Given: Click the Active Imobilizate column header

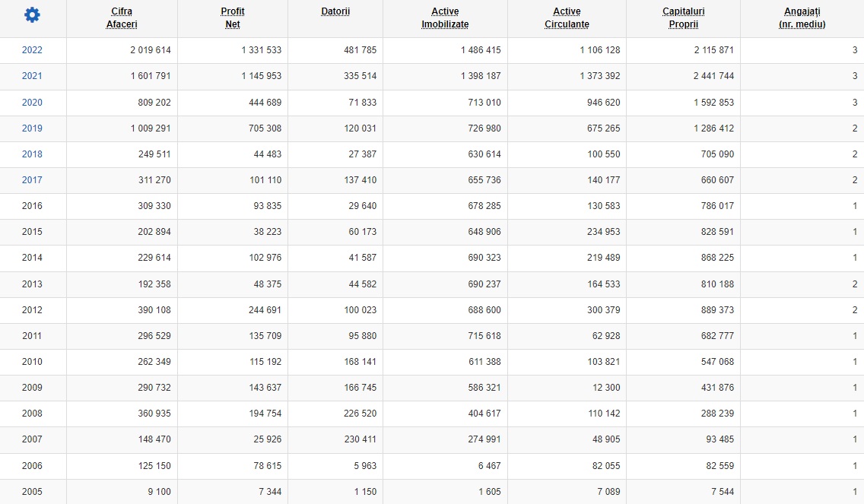Looking at the screenshot, I should click(445, 18).
